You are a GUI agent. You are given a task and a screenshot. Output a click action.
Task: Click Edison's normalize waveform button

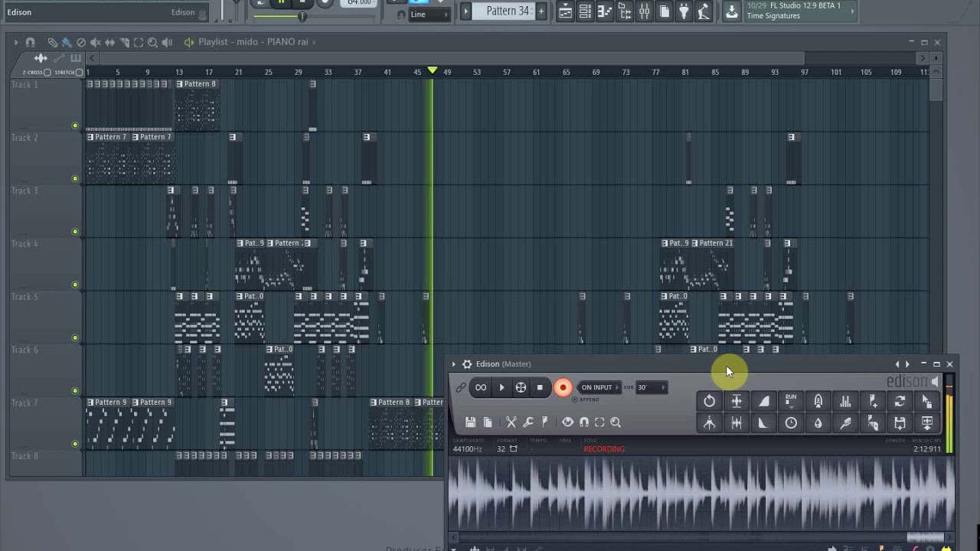(737, 401)
